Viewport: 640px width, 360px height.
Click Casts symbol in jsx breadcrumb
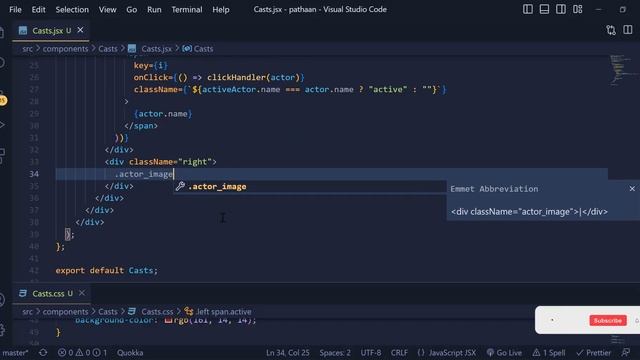click(203, 49)
